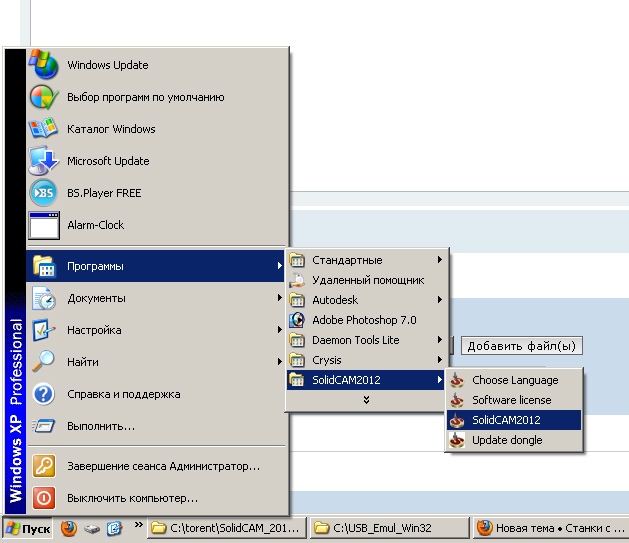Open Windows Update menu entry

click(157, 65)
